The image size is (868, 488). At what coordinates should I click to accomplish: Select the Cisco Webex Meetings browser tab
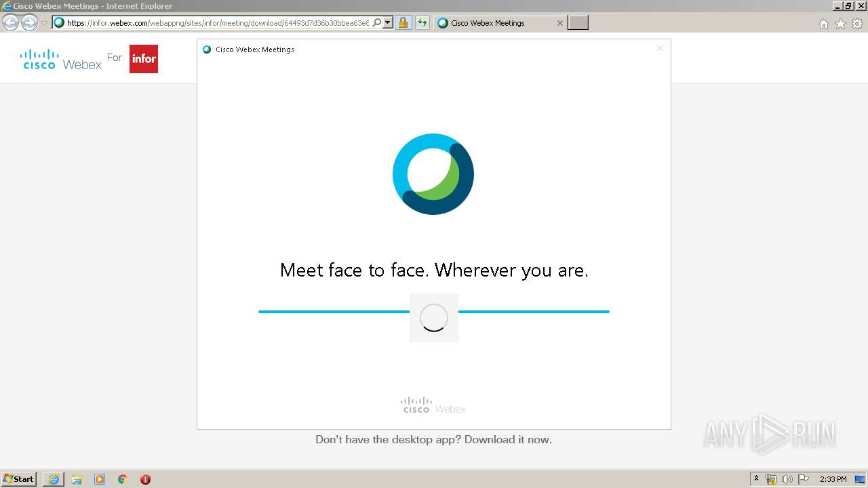click(x=500, y=22)
